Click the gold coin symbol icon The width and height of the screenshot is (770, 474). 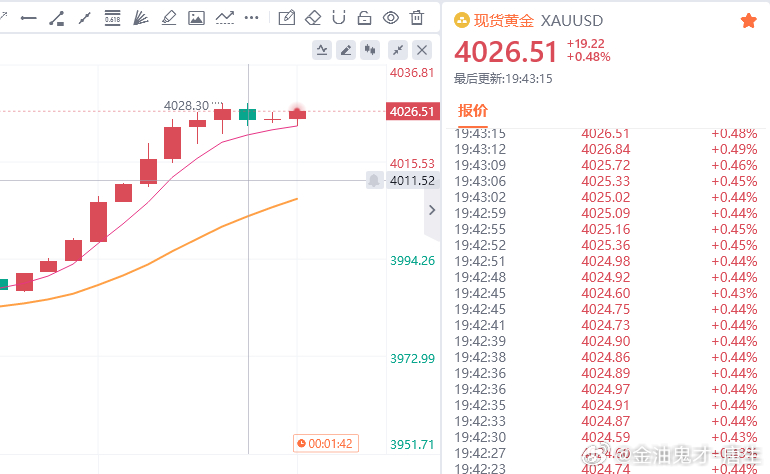click(462, 21)
